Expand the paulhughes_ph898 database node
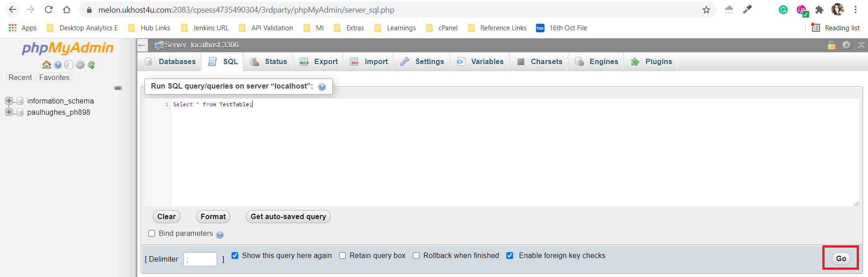 (x=9, y=112)
